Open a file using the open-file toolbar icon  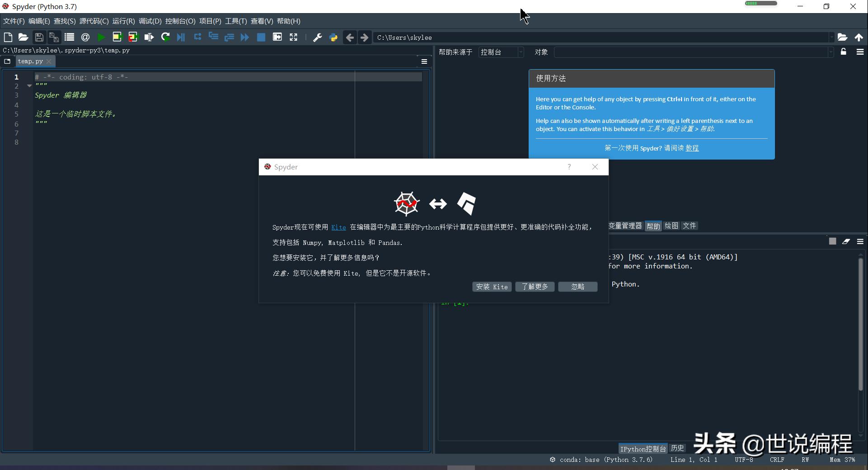pyautogui.click(x=23, y=37)
